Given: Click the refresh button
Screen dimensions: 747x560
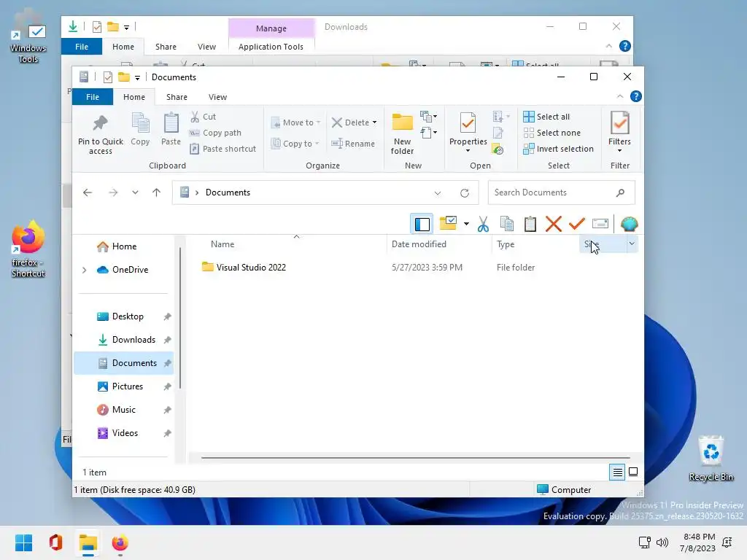Looking at the screenshot, I should click(x=465, y=192).
